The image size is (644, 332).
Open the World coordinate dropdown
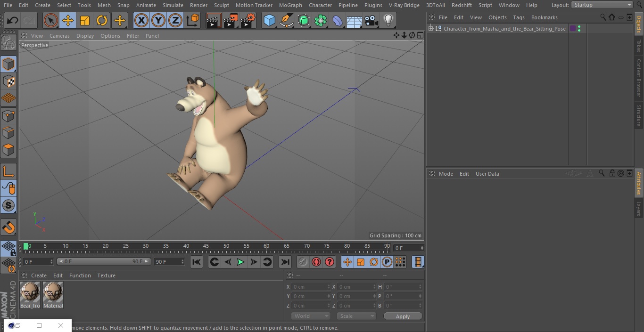click(x=311, y=316)
